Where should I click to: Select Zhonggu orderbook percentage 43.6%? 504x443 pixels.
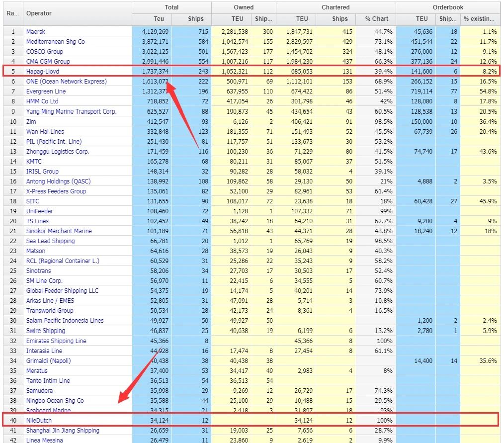488,152
